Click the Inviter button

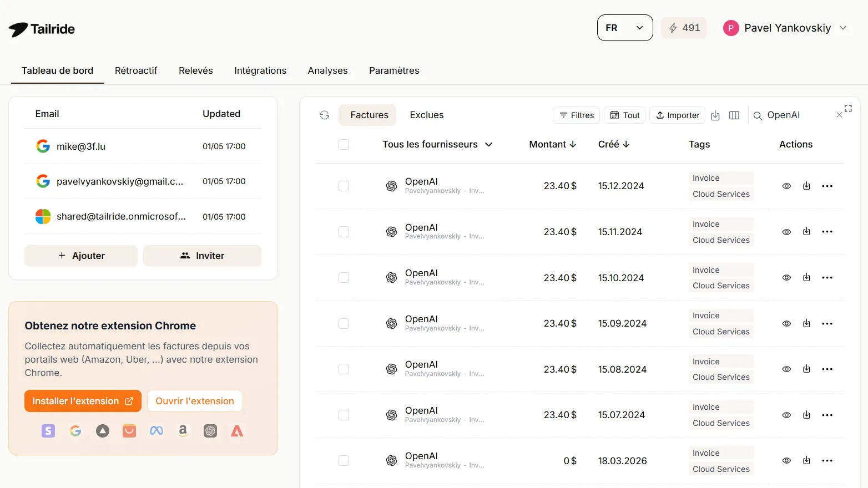(x=202, y=256)
